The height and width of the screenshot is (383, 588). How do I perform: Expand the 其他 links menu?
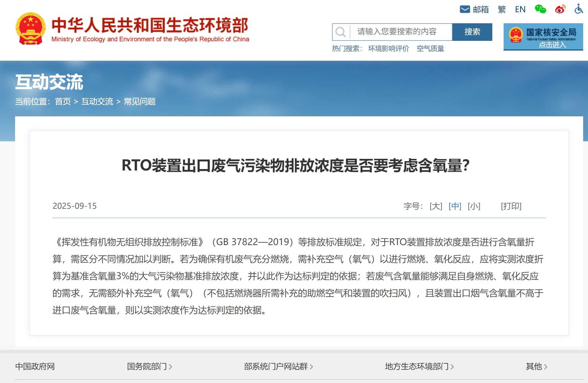(x=536, y=367)
